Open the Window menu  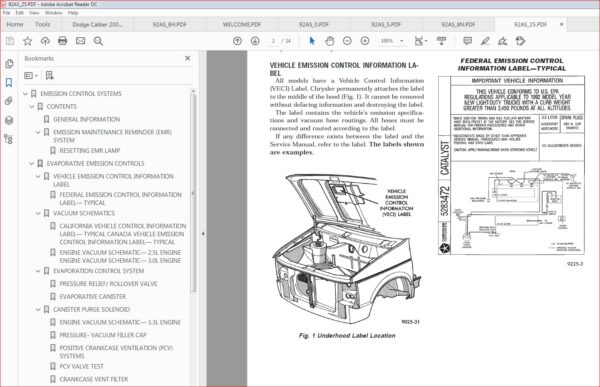click(x=53, y=13)
